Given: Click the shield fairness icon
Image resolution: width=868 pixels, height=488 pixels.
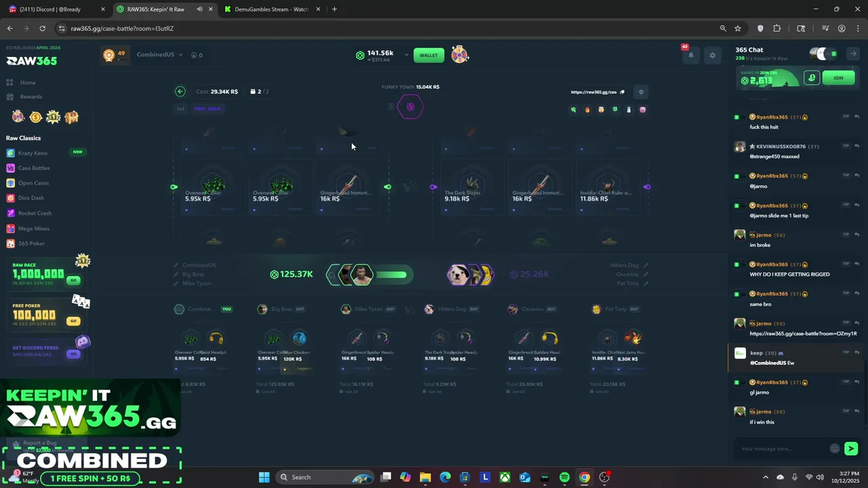Looking at the screenshot, I should coord(641,92).
